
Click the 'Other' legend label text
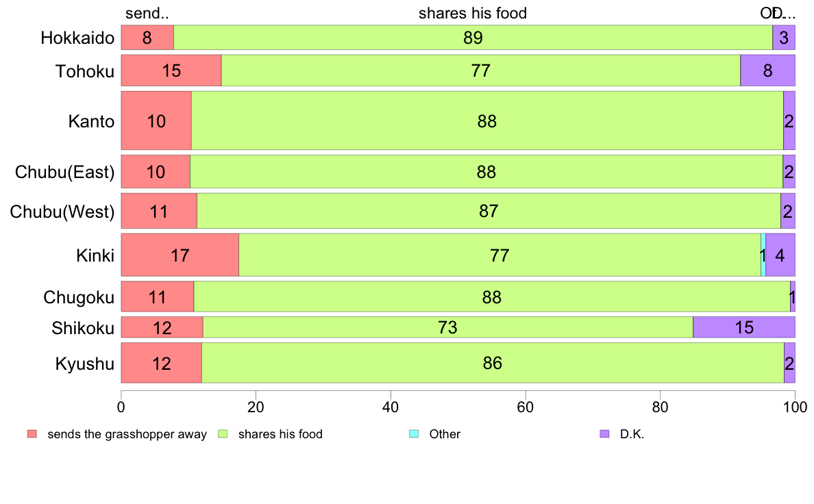445,434
